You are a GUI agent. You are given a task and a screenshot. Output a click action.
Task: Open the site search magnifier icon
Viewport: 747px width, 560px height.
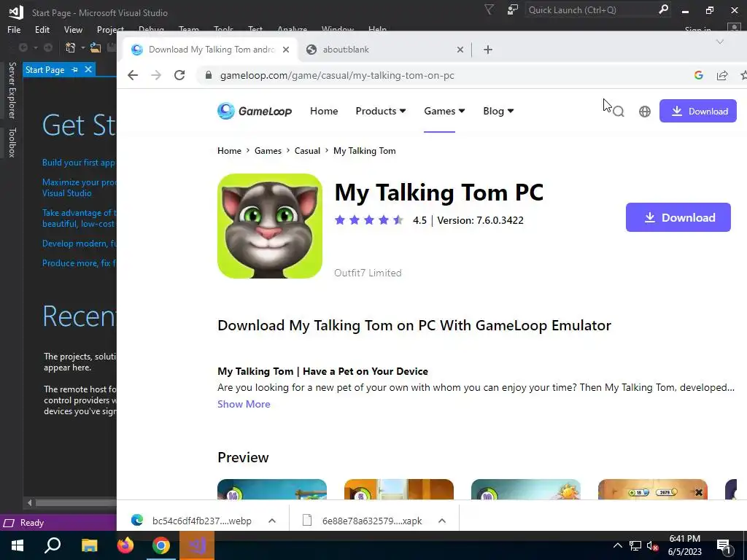click(x=619, y=112)
